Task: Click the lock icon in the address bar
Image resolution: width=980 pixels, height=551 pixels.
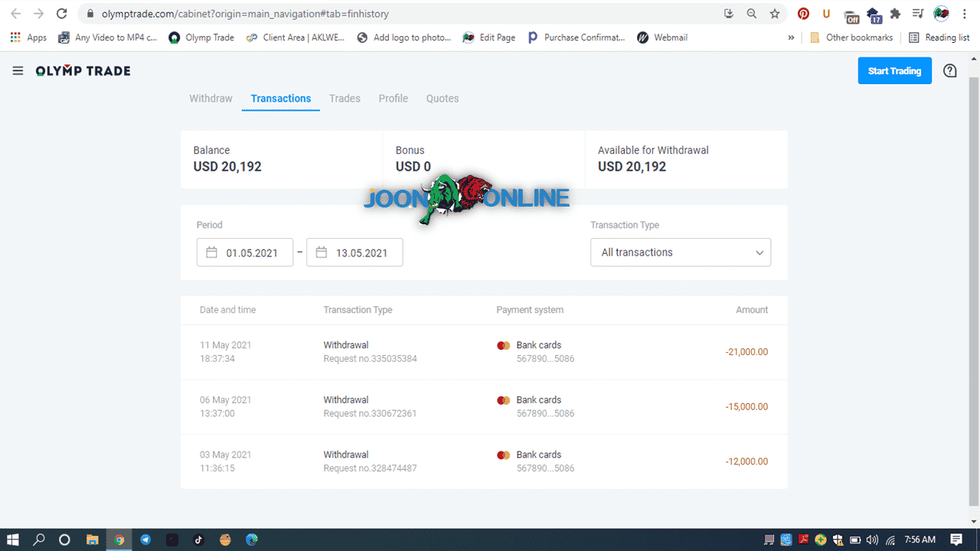Action: pyautogui.click(x=90, y=14)
